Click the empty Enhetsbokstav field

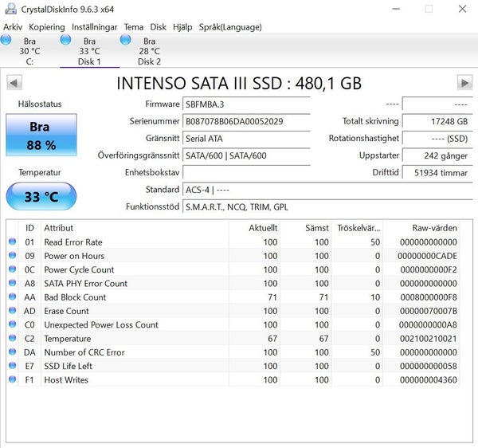(246, 173)
